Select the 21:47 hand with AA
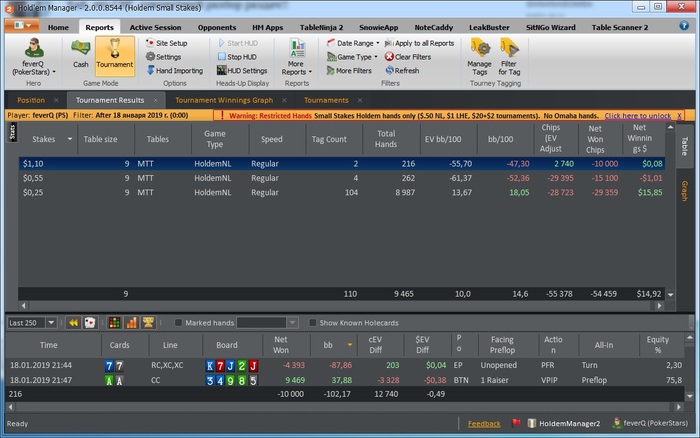 [344, 380]
